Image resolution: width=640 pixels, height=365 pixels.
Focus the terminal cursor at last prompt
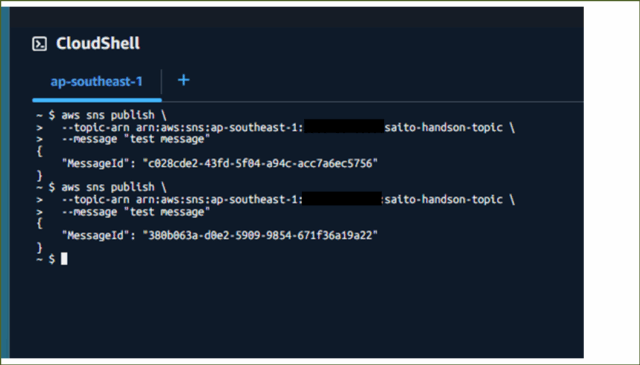(64, 258)
